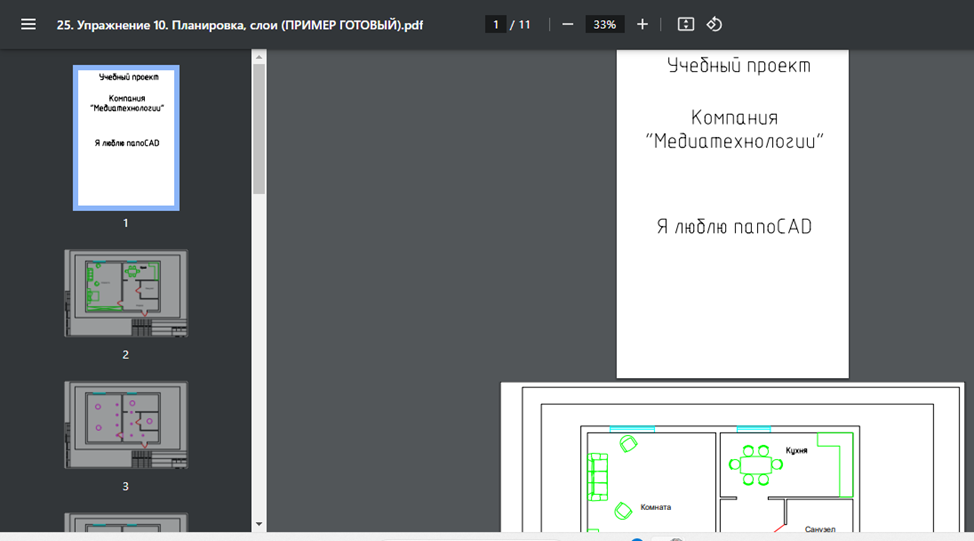Image resolution: width=974 pixels, height=541 pixels.
Task: Click the sidebar scrollbar up arrow
Action: (x=259, y=57)
